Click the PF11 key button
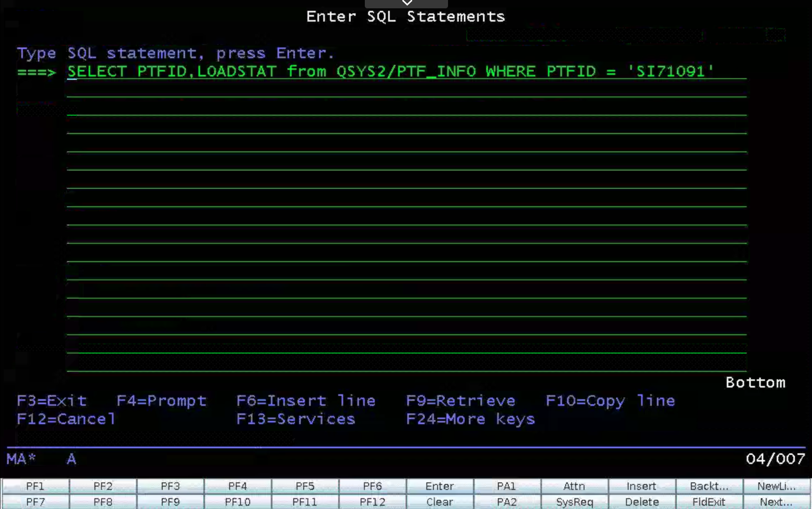812x509 pixels. click(x=305, y=502)
